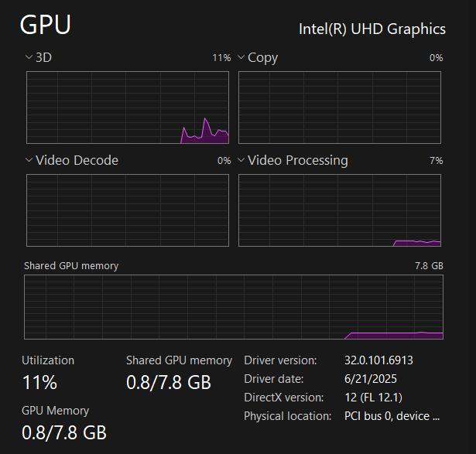The height and width of the screenshot is (454, 476).
Task: Select the DirectX version value 12 (FL 12.1)
Action: [373, 398]
